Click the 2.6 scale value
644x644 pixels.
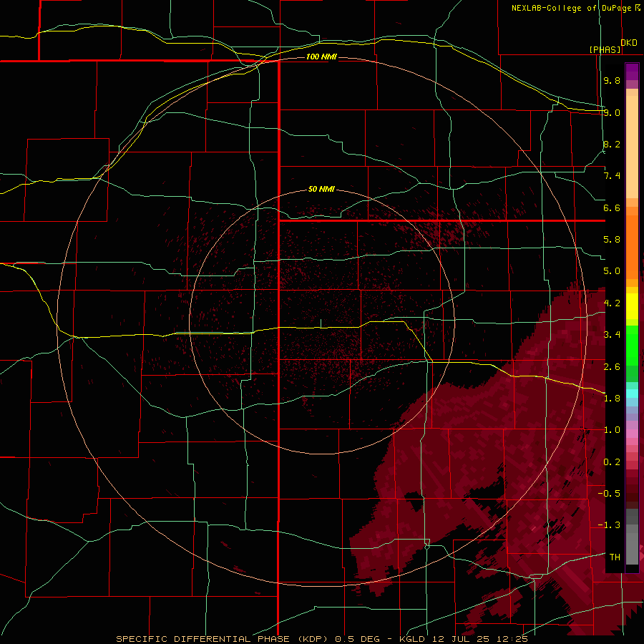point(612,367)
